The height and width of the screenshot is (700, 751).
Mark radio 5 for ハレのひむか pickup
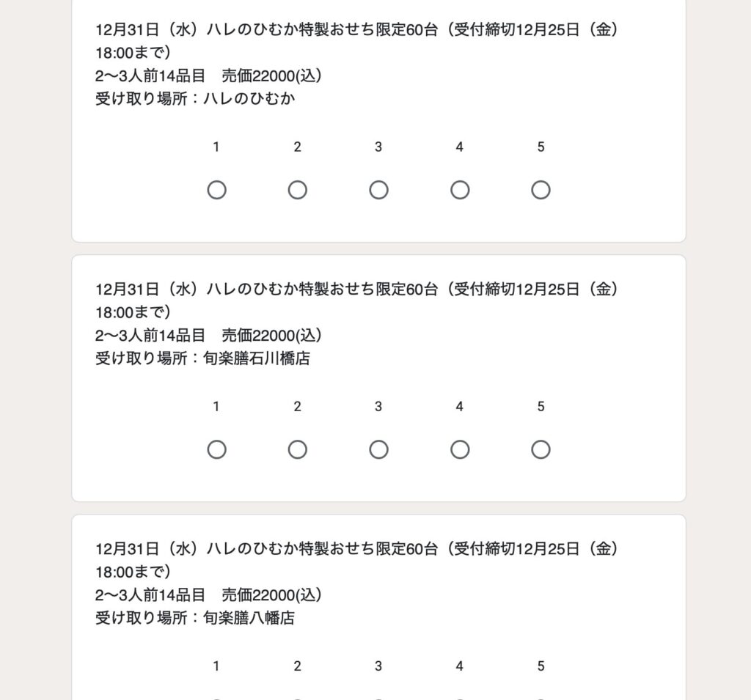pyautogui.click(x=541, y=191)
